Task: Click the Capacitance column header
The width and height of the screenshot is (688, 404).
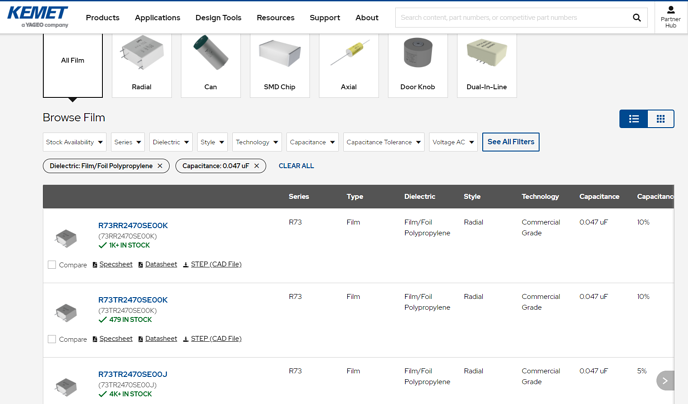Action: point(599,197)
